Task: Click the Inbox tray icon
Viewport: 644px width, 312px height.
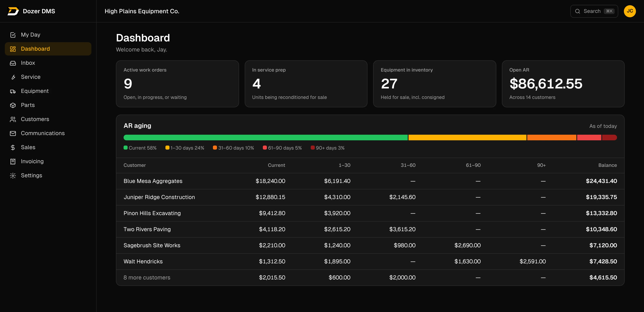Action: (13, 63)
